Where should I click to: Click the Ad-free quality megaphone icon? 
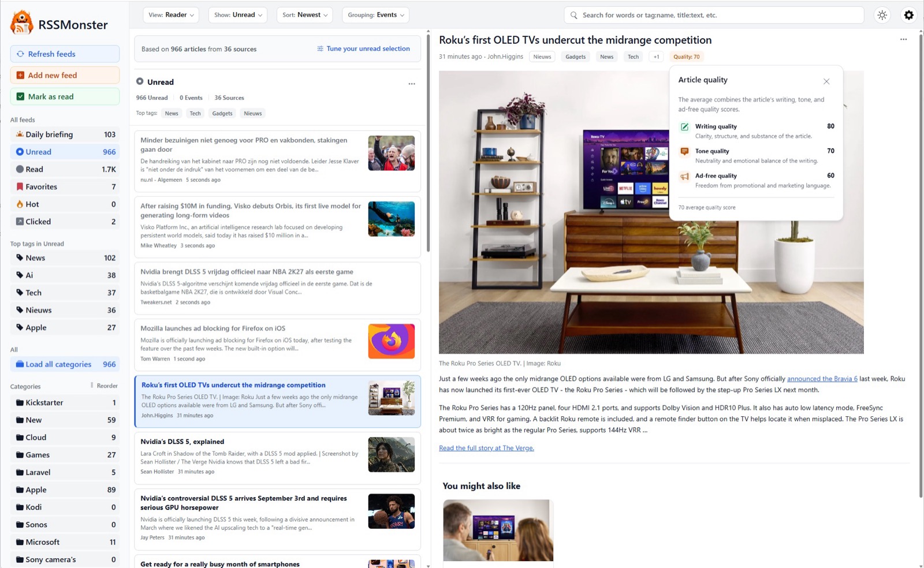click(684, 176)
